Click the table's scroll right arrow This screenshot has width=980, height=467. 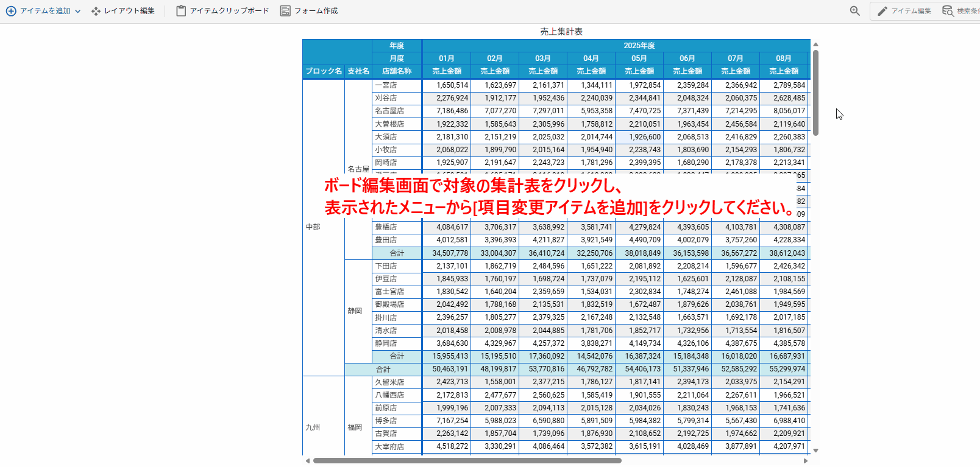pos(806,461)
